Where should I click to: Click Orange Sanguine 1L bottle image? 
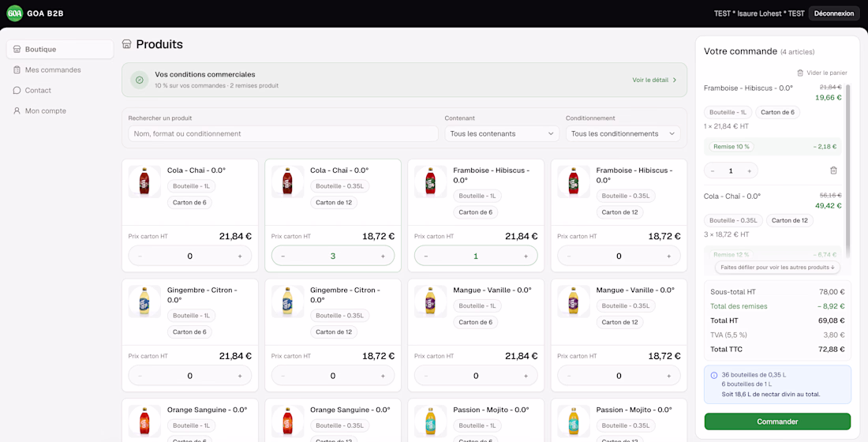point(144,421)
